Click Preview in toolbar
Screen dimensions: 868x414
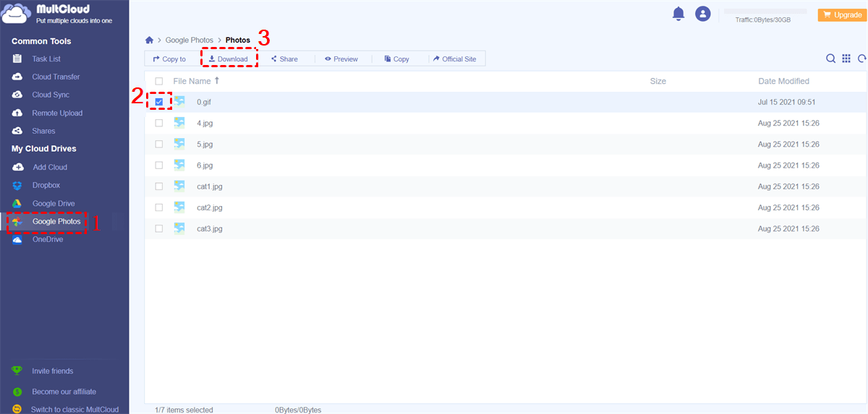click(x=341, y=59)
